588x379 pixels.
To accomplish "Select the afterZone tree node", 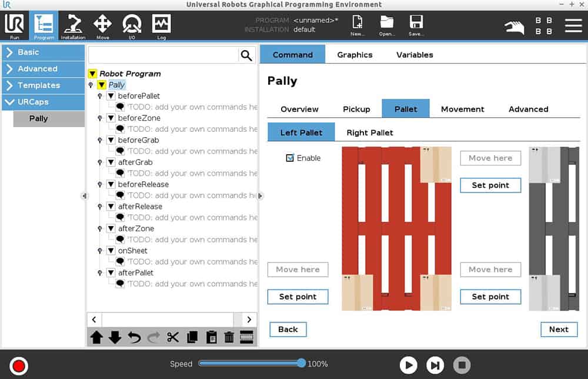I will pos(136,228).
